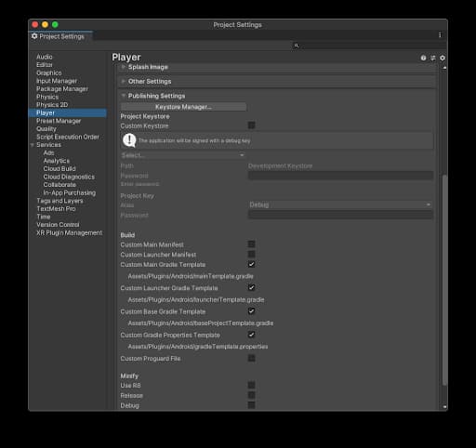This screenshot has height=448, width=476.
Task: Select the Physics category
Action: [x=47, y=97]
